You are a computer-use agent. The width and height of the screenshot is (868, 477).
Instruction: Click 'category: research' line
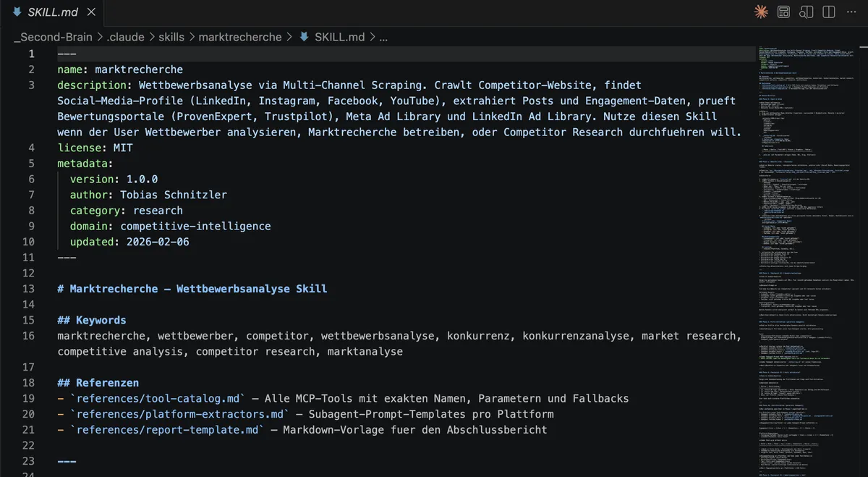[127, 211]
